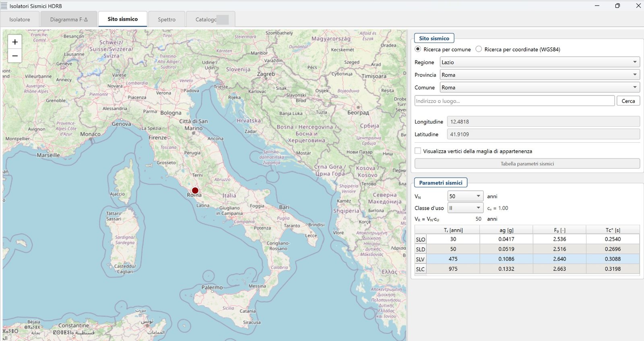The image size is (644, 341).
Task: Click Tr value 975 in SLC row
Action: pyautogui.click(x=453, y=269)
